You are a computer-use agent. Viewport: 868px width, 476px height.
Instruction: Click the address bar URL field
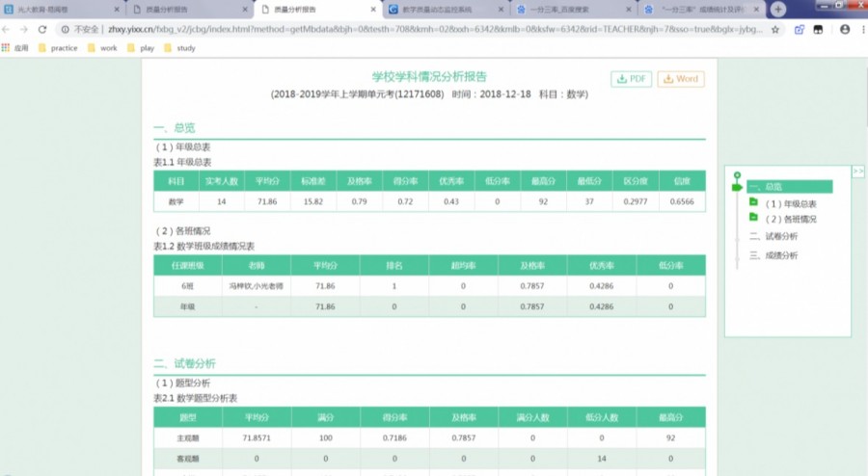pyautogui.click(x=435, y=29)
